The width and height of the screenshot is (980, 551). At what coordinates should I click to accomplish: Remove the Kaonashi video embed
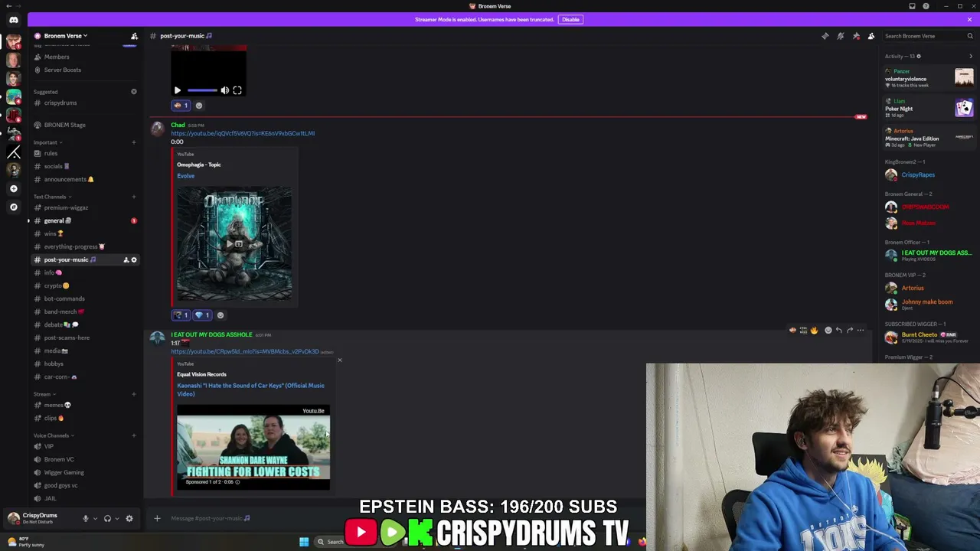coord(339,360)
